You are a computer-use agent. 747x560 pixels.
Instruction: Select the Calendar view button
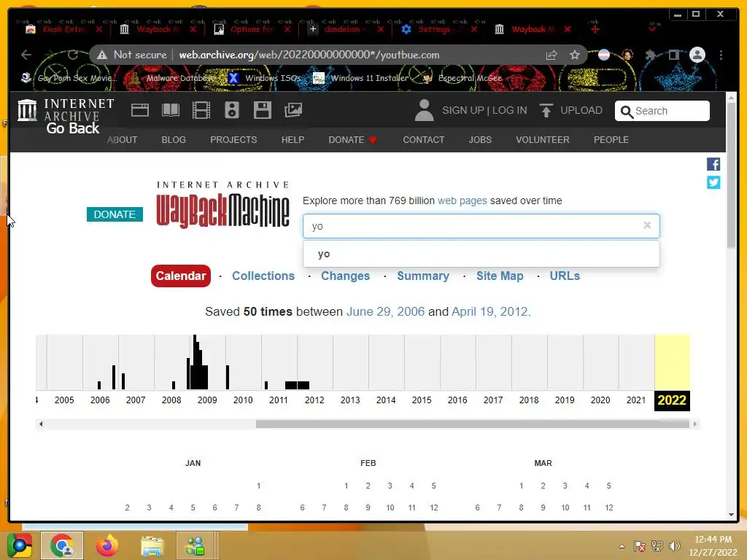(181, 276)
